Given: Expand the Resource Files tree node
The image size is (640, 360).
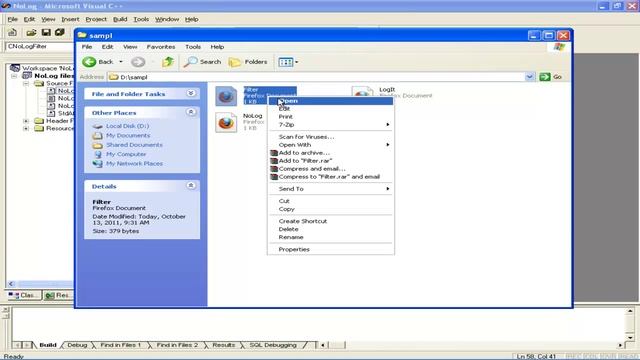Looking at the screenshot, I should [26, 128].
